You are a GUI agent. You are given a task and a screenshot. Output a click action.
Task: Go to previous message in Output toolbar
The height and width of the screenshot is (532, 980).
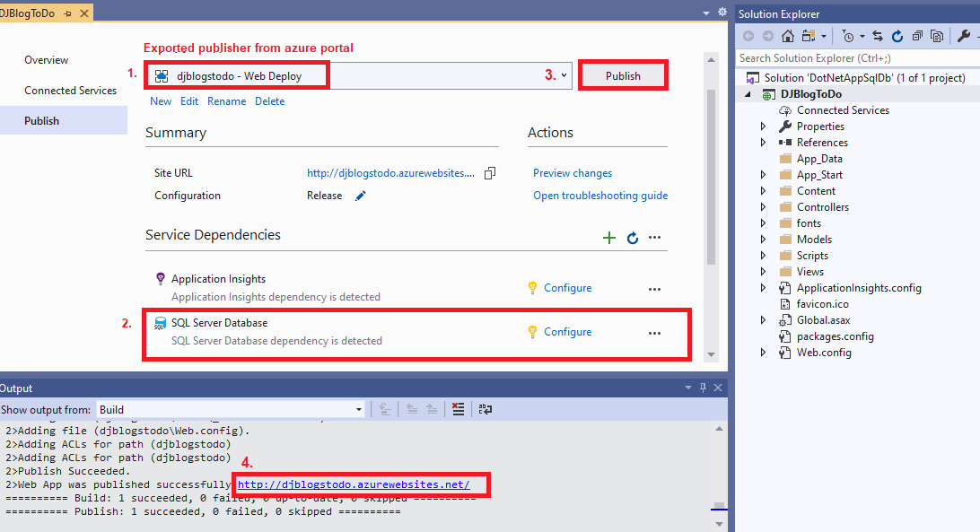click(412, 409)
